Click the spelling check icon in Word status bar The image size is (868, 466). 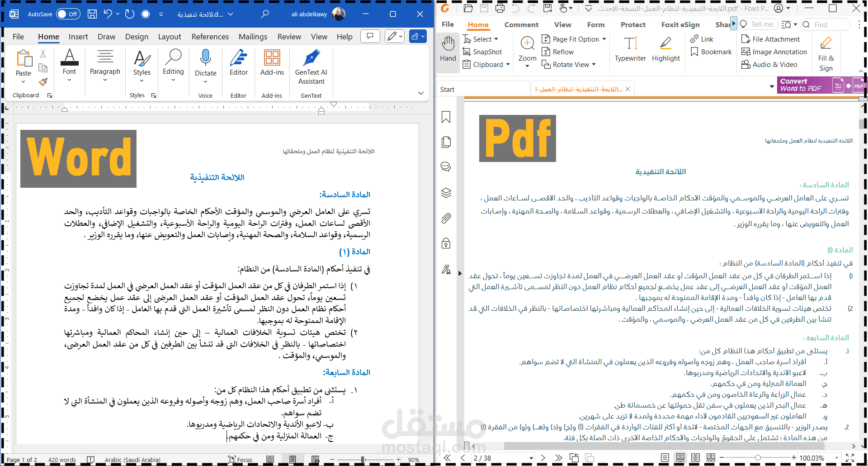[90, 460]
